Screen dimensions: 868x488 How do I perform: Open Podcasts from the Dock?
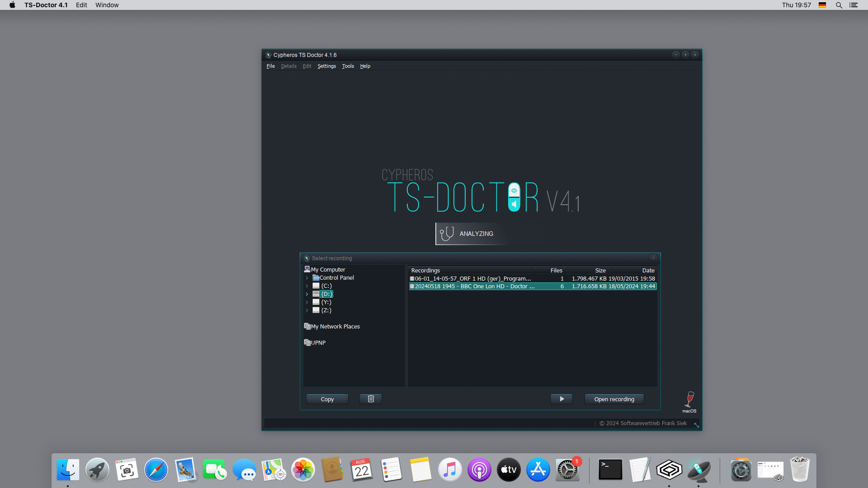479,470
